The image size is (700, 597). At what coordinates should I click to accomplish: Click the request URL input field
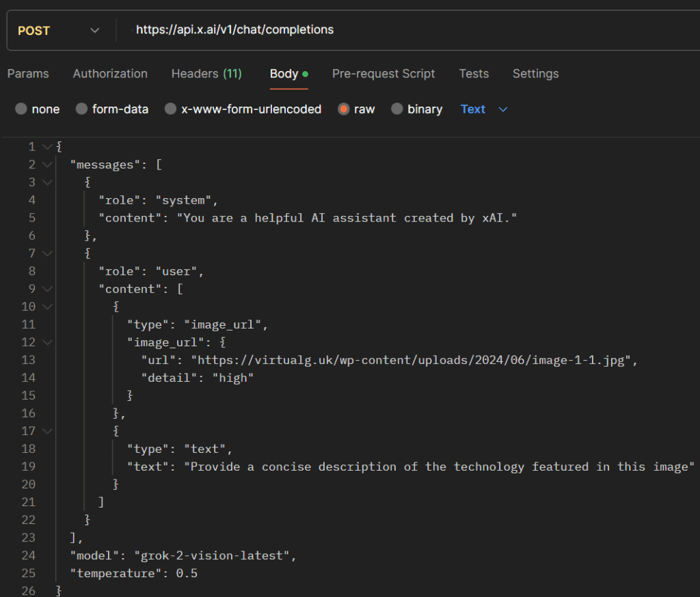(x=410, y=30)
